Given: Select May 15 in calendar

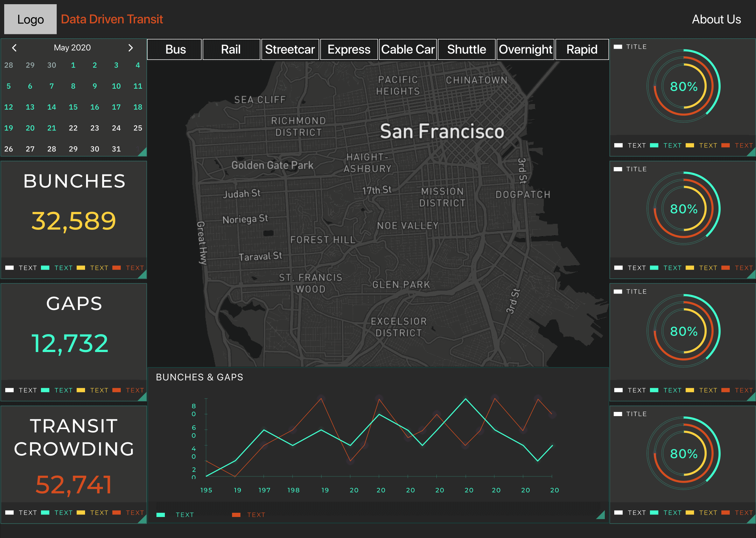Looking at the screenshot, I should (73, 107).
